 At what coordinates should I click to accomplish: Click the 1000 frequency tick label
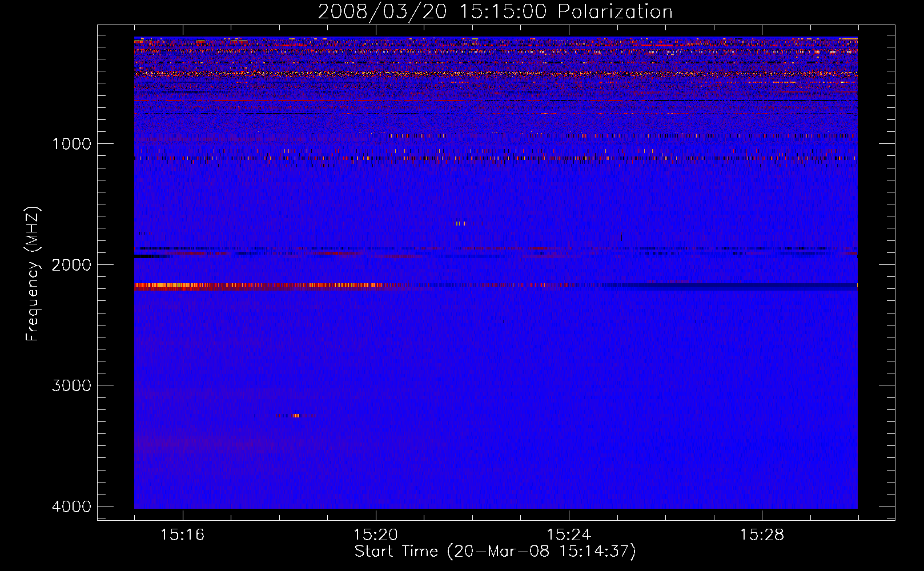point(71,144)
